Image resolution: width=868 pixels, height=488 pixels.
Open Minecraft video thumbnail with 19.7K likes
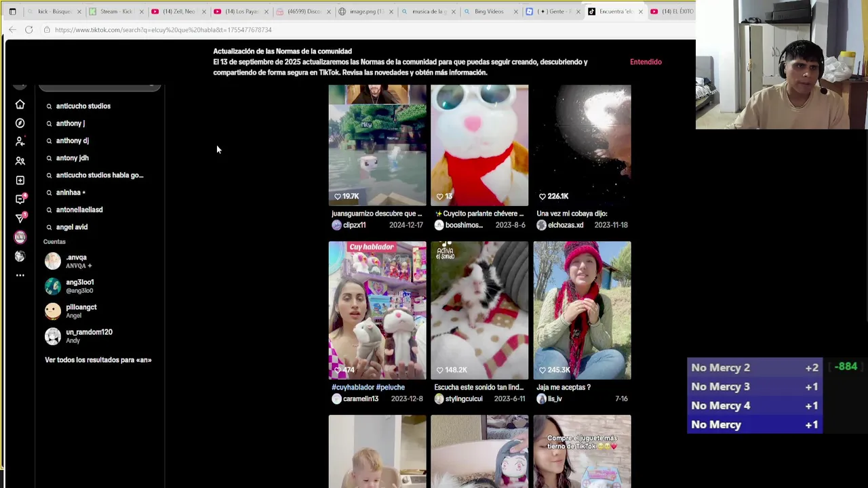pyautogui.click(x=378, y=145)
